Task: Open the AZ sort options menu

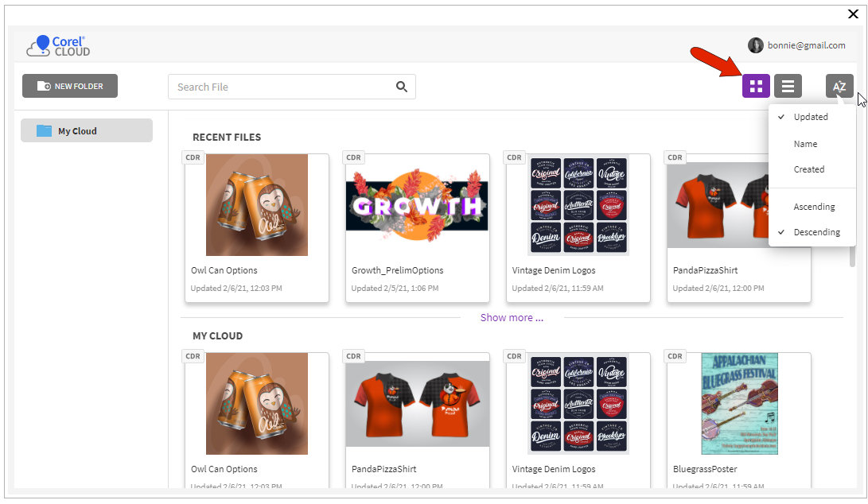Action: tap(839, 86)
